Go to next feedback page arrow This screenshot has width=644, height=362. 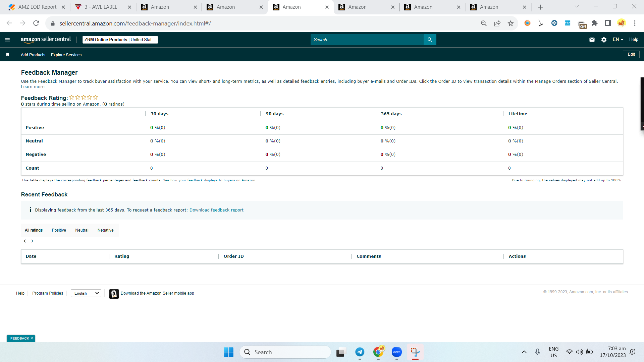point(32,241)
